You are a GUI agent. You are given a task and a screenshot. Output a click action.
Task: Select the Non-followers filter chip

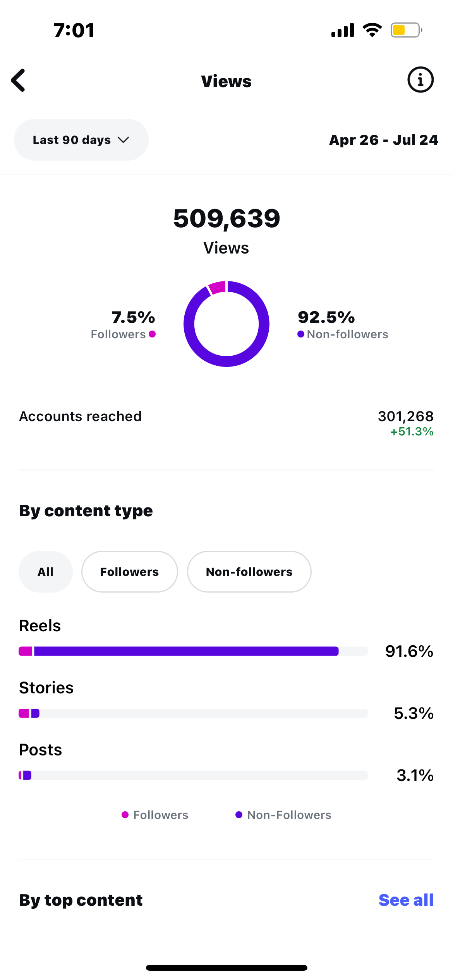tap(249, 572)
